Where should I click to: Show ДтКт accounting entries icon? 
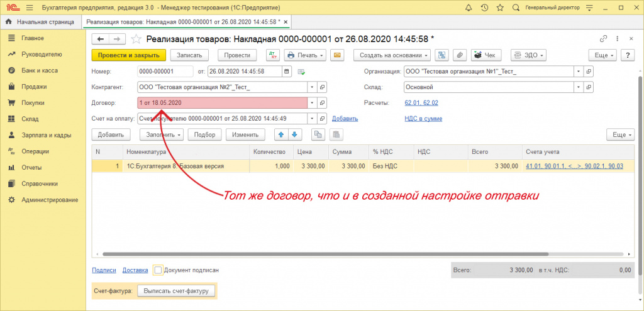pos(272,55)
